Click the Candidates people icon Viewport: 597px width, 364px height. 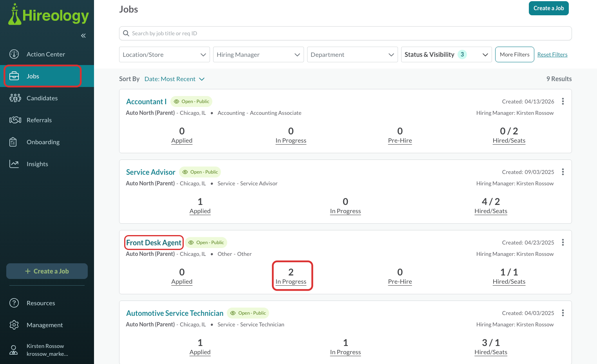(15, 98)
